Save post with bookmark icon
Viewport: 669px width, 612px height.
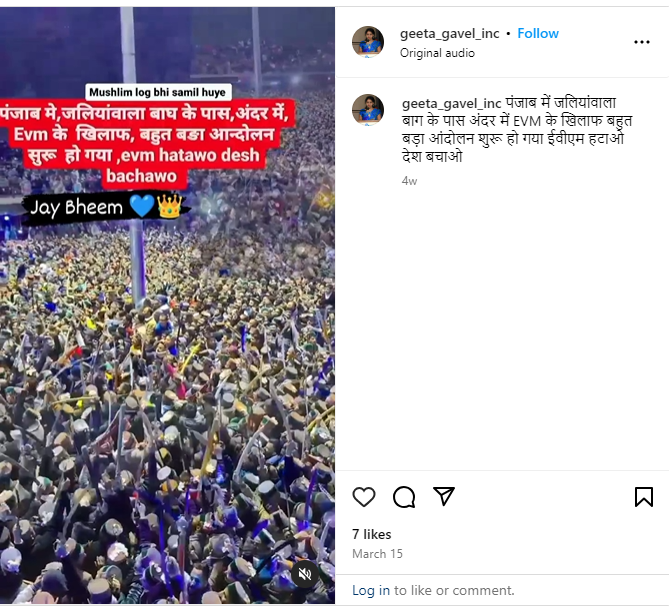click(643, 497)
